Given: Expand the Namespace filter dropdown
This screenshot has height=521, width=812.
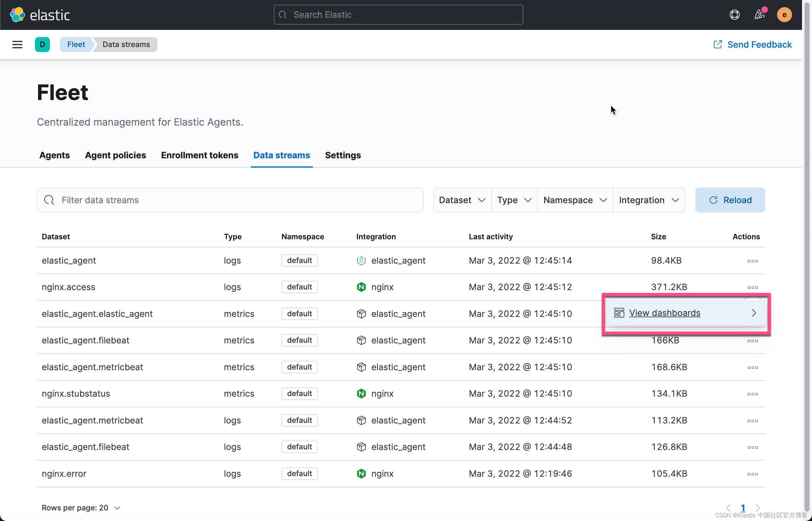Looking at the screenshot, I should coord(575,200).
